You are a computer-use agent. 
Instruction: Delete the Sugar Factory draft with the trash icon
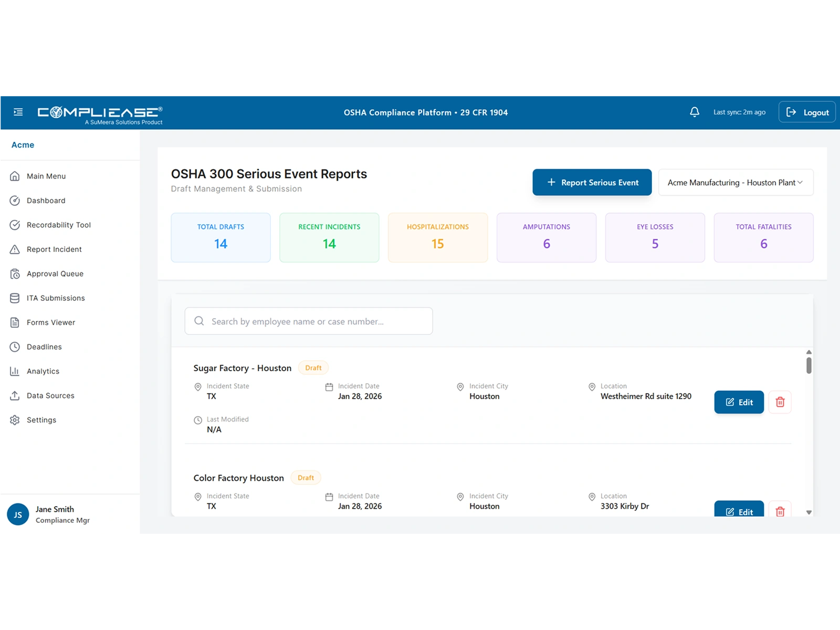pos(780,402)
